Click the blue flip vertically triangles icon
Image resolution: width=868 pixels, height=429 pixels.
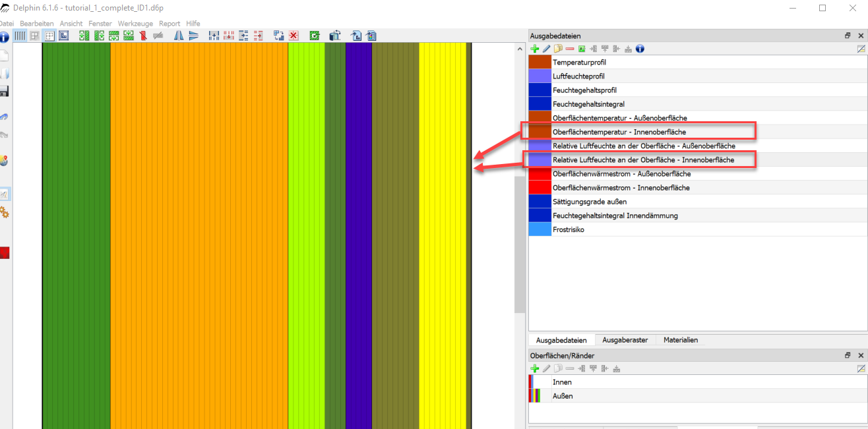[194, 36]
